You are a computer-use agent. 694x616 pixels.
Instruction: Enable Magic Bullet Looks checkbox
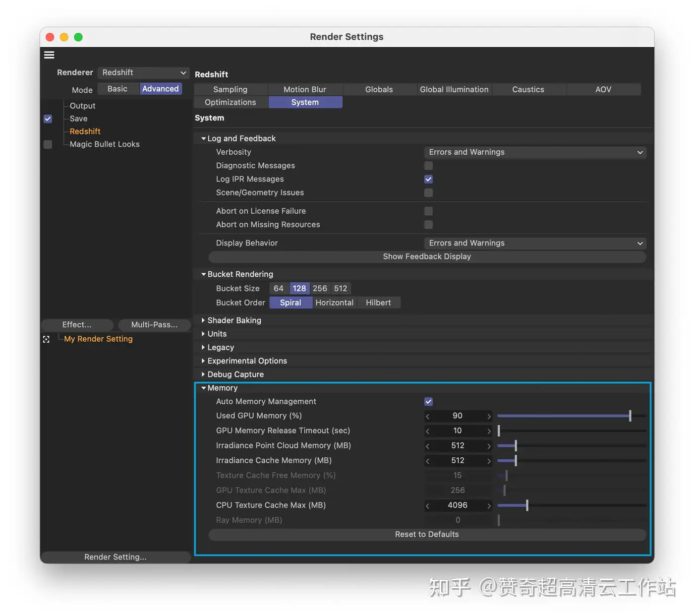point(48,144)
